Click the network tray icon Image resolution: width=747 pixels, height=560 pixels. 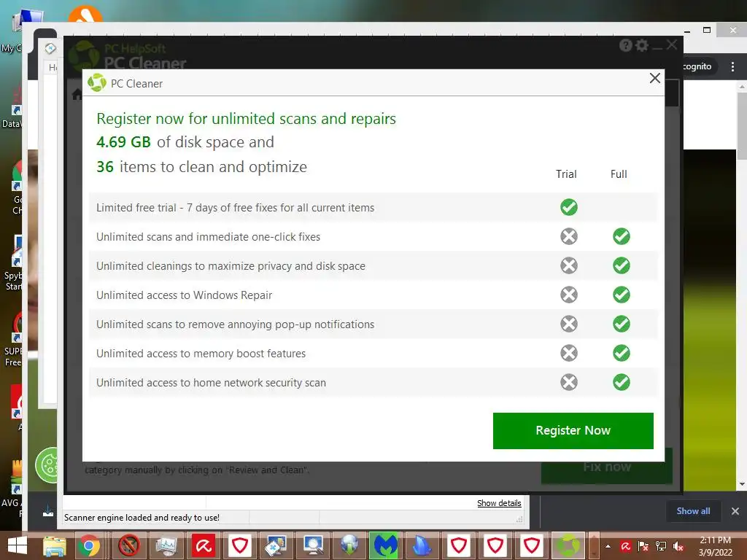[661, 546]
